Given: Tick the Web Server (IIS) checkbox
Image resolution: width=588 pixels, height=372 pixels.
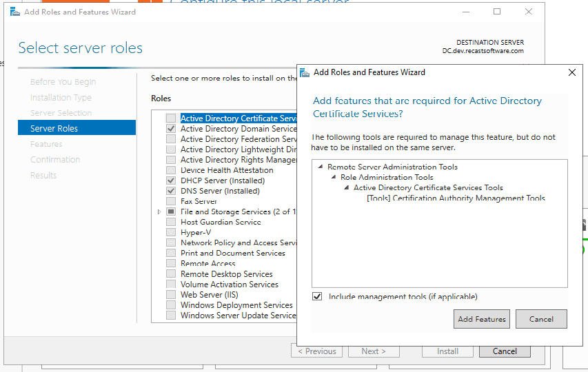Looking at the screenshot, I should (x=171, y=295).
